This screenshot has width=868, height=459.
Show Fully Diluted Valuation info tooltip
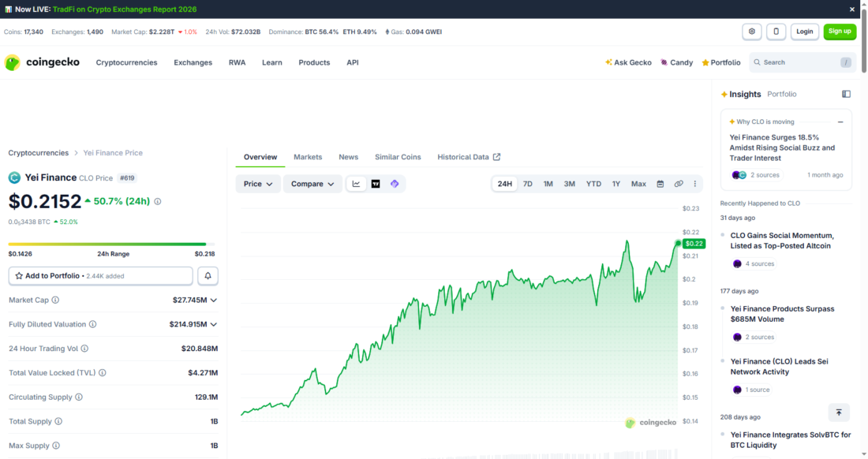(x=92, y=325)
